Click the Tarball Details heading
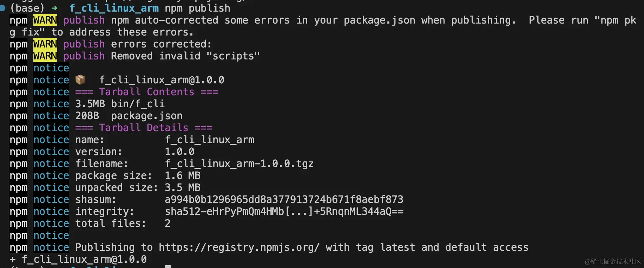644x268 pixels. click(144, 128)
